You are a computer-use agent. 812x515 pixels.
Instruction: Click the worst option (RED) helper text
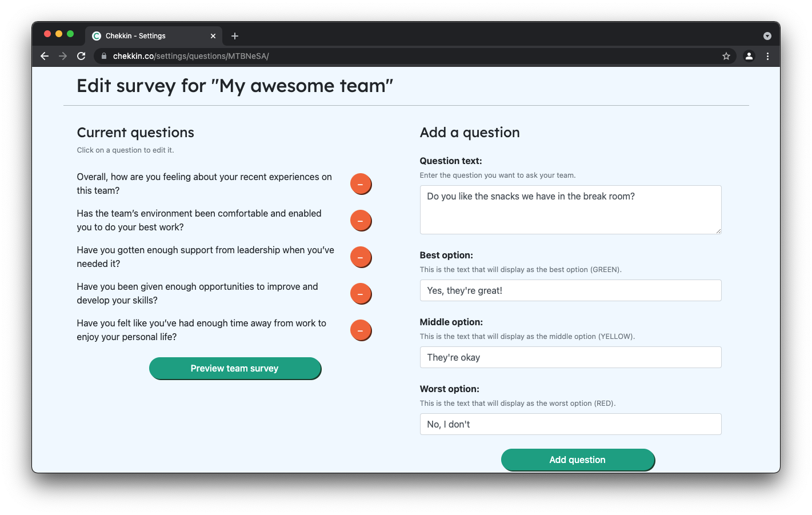[518, 404]
